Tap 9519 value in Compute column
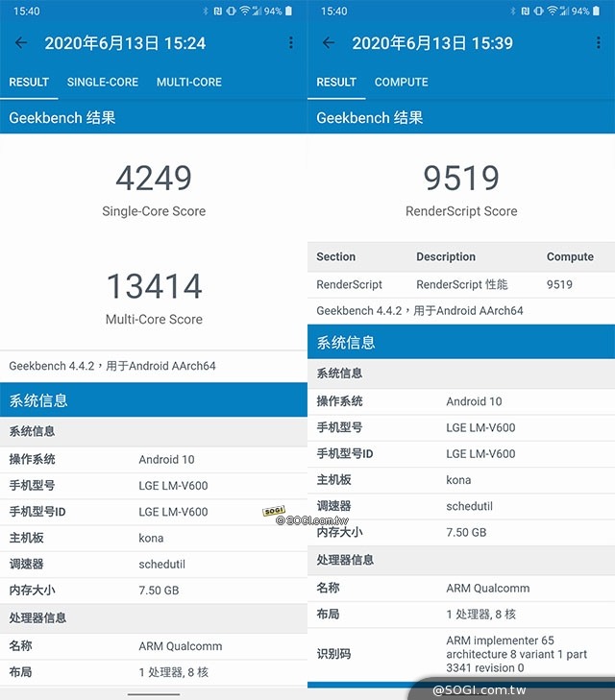Screen dimensions: 615x700 pos(559,284)
